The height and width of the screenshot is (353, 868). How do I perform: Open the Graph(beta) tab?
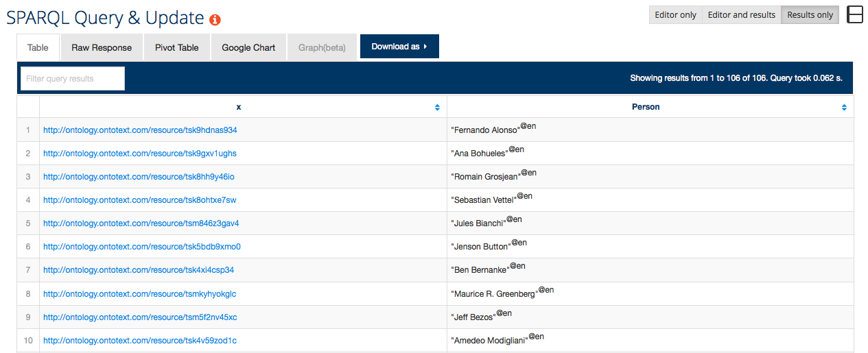(322, 47)
